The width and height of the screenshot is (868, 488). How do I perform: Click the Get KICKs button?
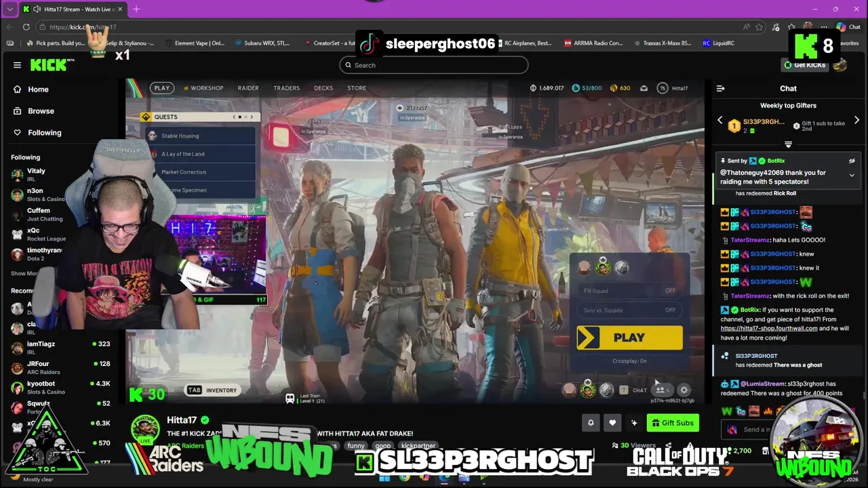click(805, 65)
